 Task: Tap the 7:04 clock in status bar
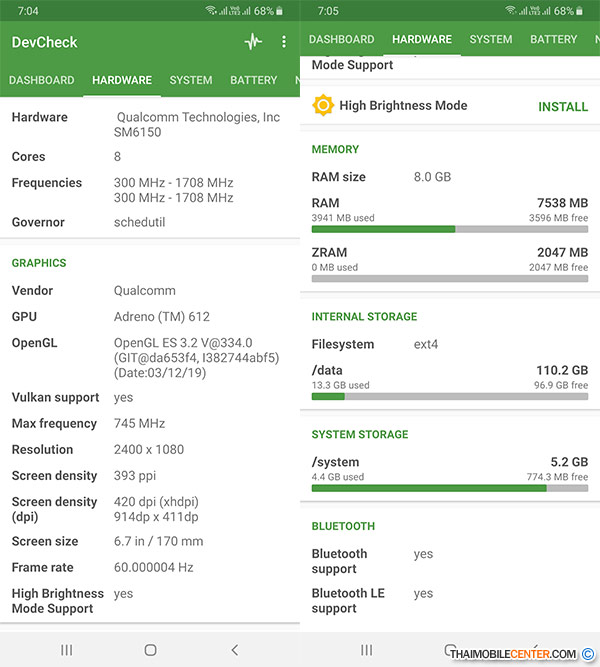click(x=28, y=11)
